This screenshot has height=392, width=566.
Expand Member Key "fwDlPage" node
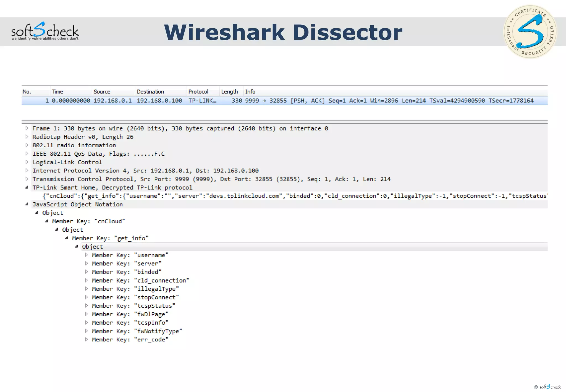tap(86, 314)
